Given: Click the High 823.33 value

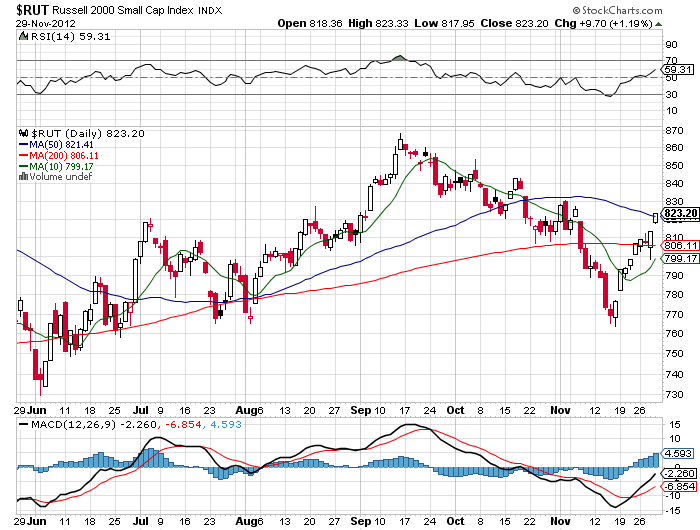Looking at the screenshot, I should pos(378,23).
